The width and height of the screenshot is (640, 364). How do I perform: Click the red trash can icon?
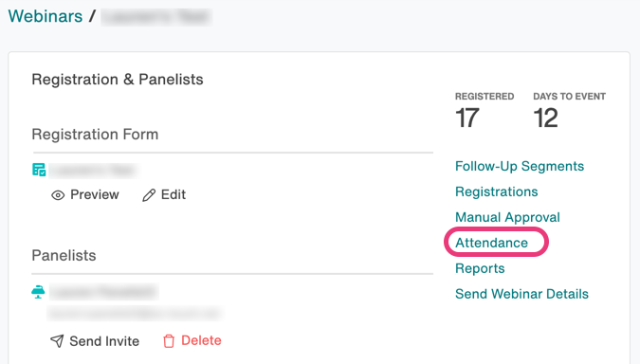pyautogui.click(x=169, y=341)
